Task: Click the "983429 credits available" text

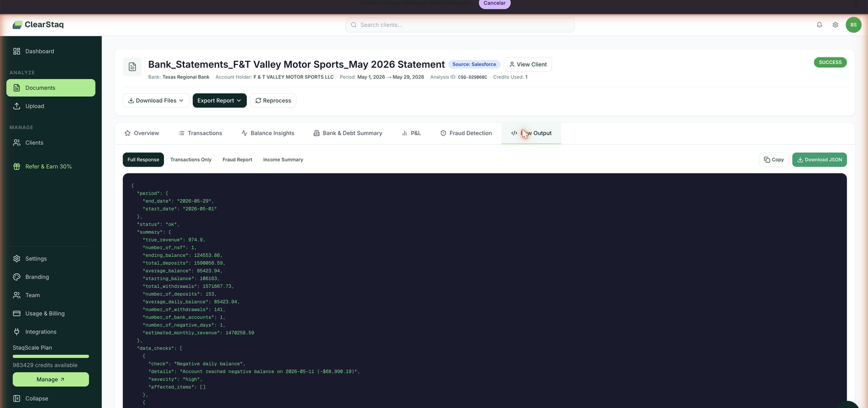Action: coord(45,366)
